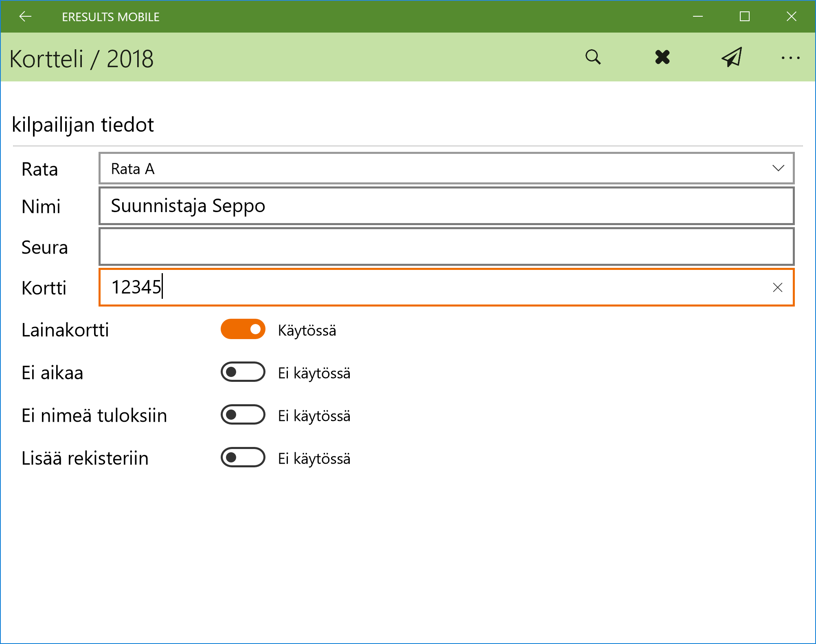Viewport: 816px width, 644px height.
Task: Click the Kortteli / 2018 page title
Action: pos(81,59)
